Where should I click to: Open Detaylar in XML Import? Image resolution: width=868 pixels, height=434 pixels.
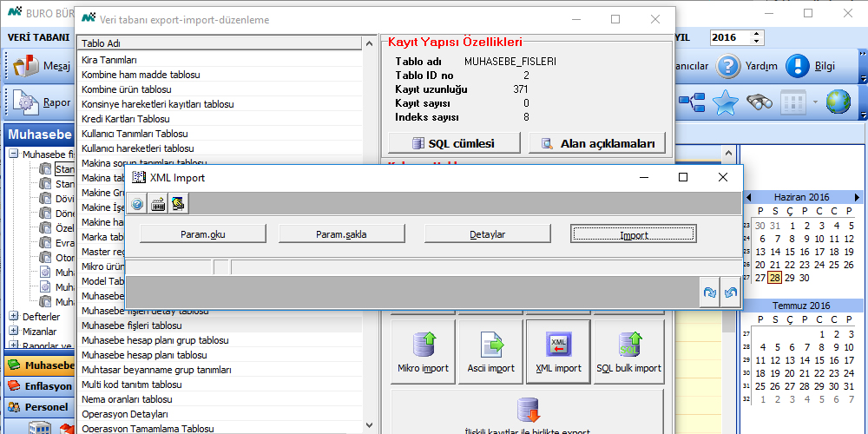pos(488,234)
